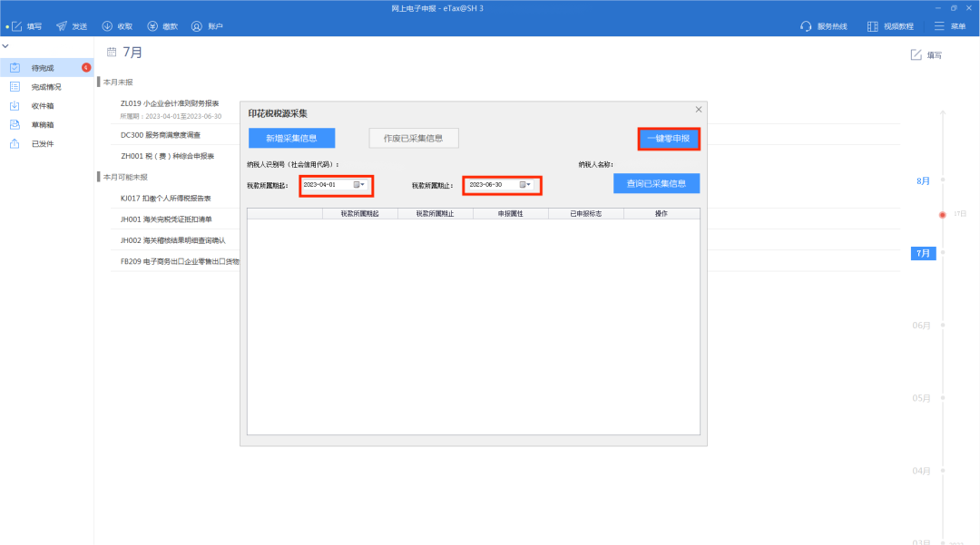The width and height of the screenshot is (980, 545).
Task: Select 8月 on the timeline
Action: (x=923, y=180)
